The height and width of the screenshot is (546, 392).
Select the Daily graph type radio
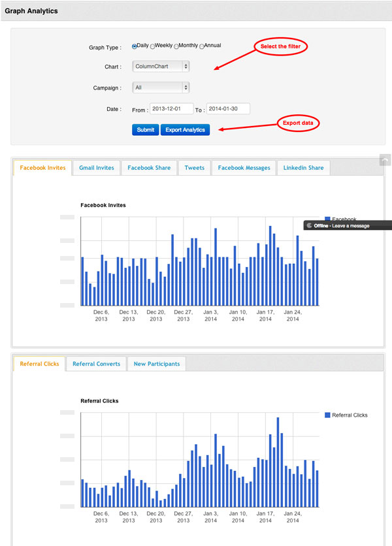click(x=134, y=46)
